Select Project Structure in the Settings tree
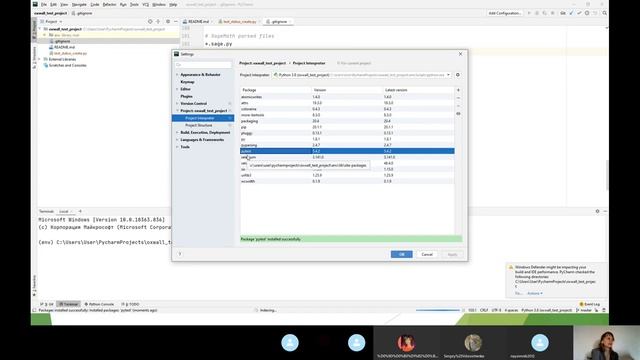Image resolution: width=640 pixels, height=360 pixels. (199, 125)
